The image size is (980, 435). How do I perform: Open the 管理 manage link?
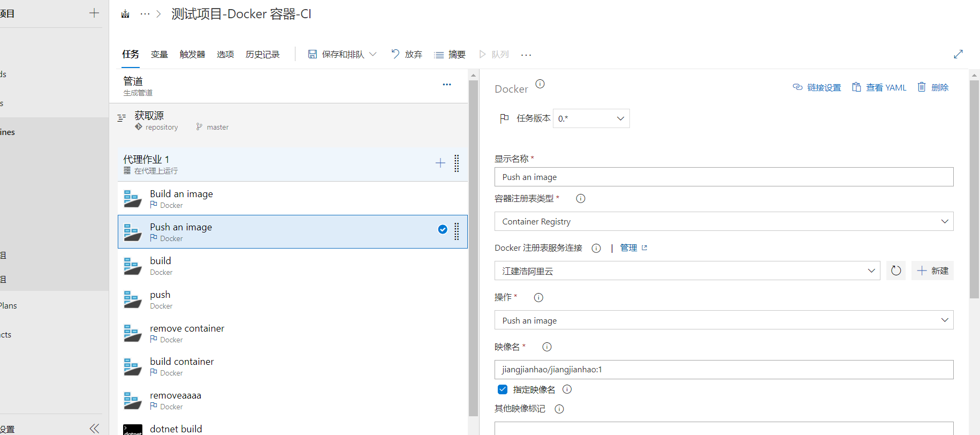tap(634, 247)
